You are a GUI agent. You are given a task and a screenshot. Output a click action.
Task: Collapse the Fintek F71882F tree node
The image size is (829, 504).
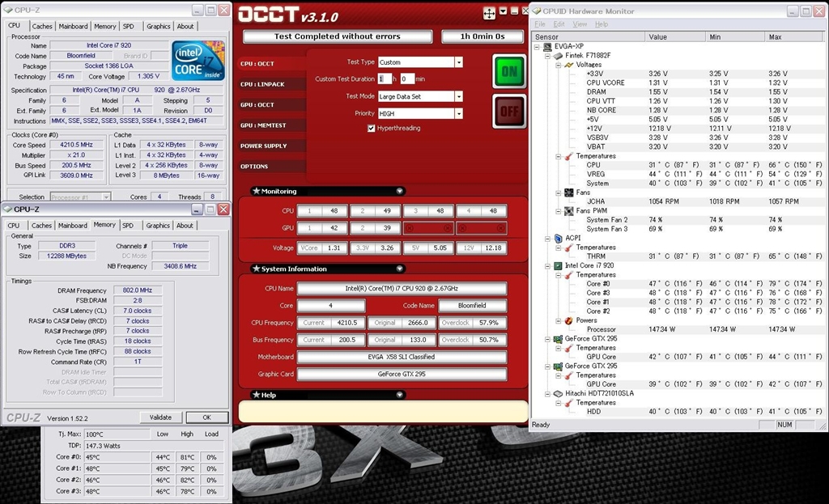548,56
